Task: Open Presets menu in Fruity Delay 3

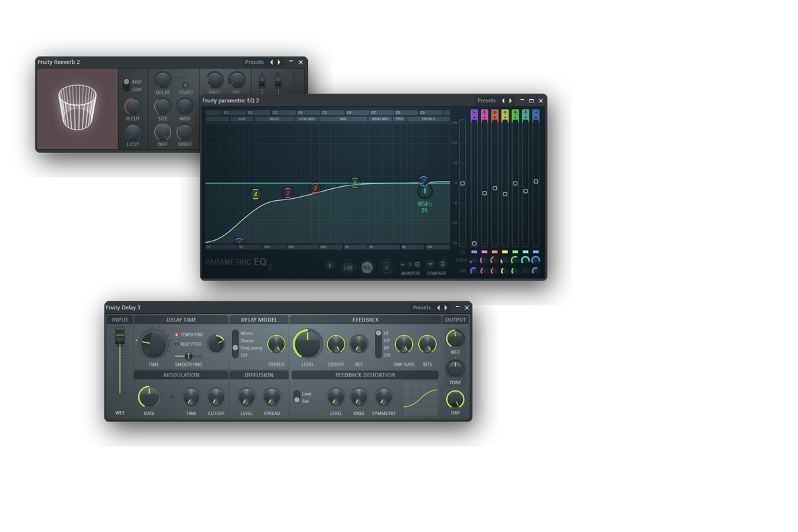Action: coord(422,308)
